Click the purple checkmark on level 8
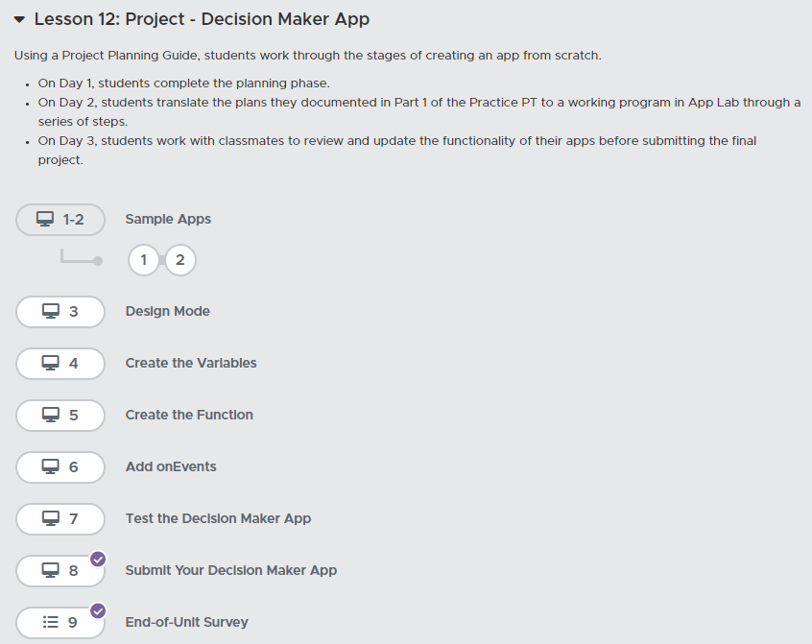The width and height of the screenshot is (812, 644). tap(98, 559)
